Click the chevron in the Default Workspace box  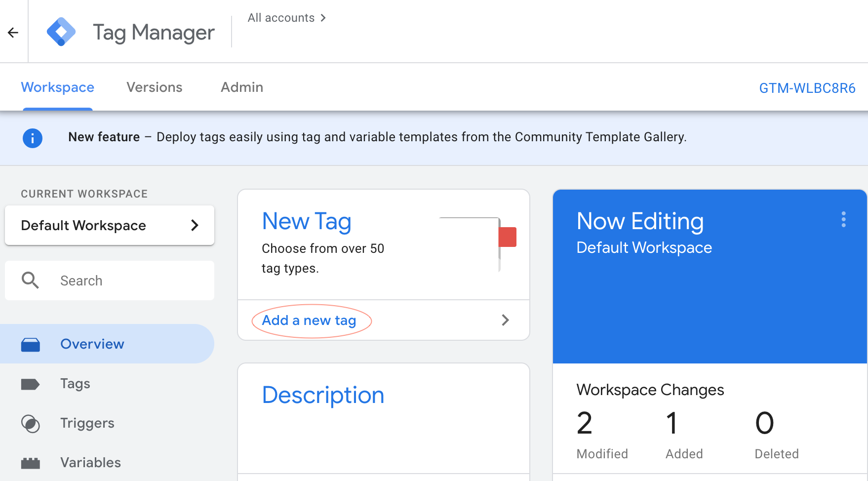coord(195,225)
